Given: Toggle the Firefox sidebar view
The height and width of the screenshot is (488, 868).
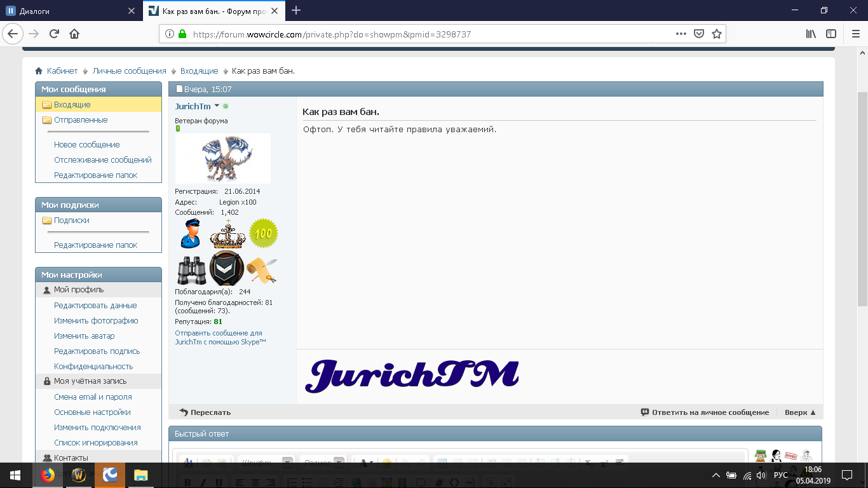Looking at the screenshot, I should [831, 34].
